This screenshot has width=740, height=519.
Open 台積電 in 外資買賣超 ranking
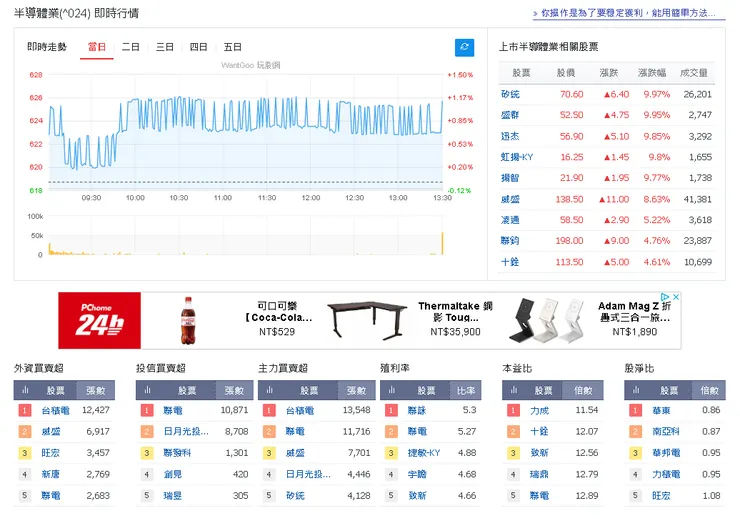click(55, 410)
